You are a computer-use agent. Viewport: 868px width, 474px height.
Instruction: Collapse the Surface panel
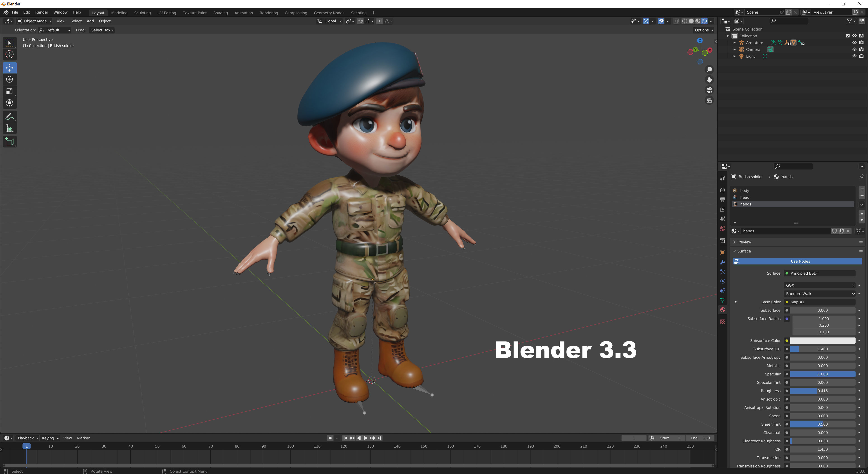735,251
